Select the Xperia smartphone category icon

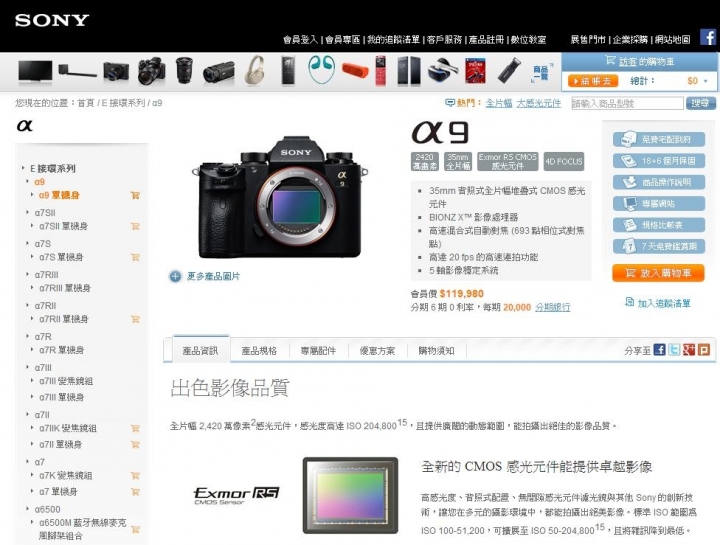(x=409, y=71)
